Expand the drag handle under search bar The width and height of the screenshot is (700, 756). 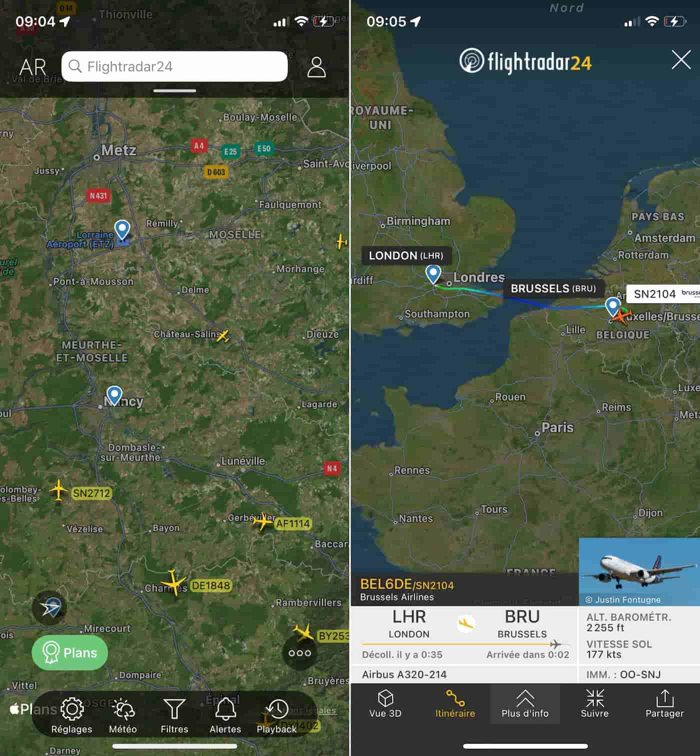pos(174,91)
